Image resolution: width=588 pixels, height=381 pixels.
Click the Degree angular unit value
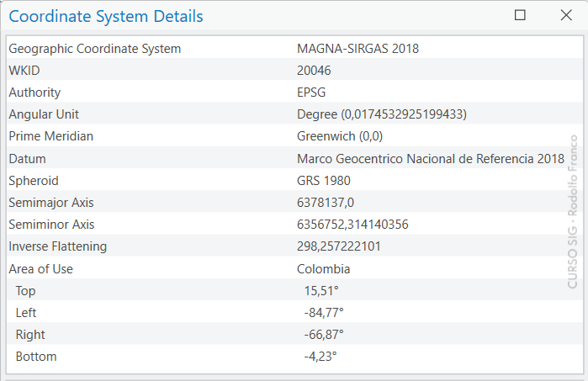[381, 114]
